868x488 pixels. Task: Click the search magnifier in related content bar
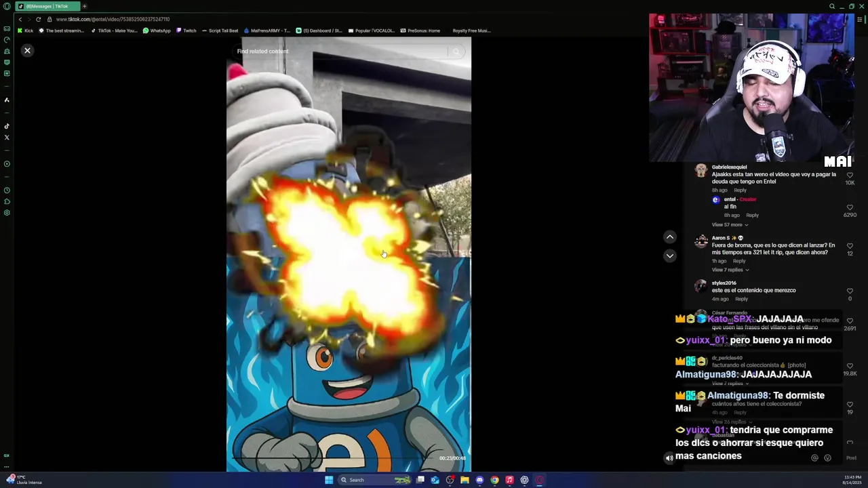(x=456, y=52)
